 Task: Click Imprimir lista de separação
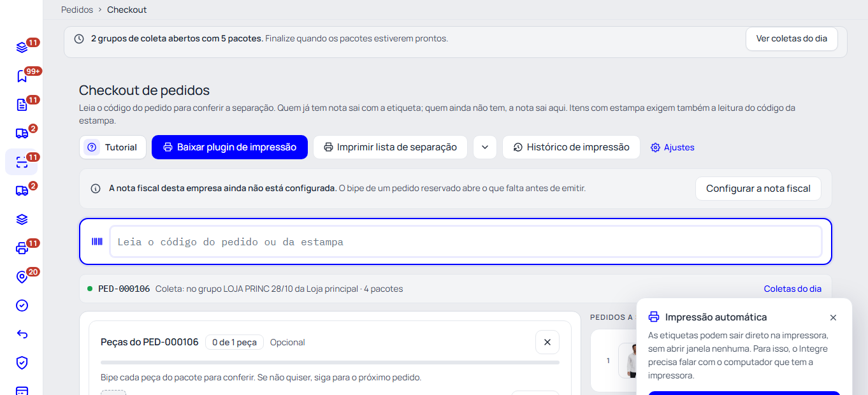(x=390, y=147)
